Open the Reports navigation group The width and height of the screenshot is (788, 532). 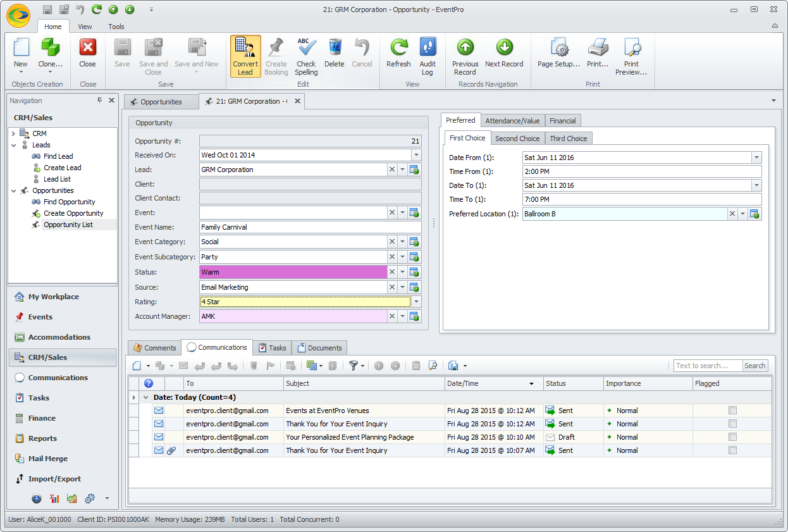click(x=62, y=438)
